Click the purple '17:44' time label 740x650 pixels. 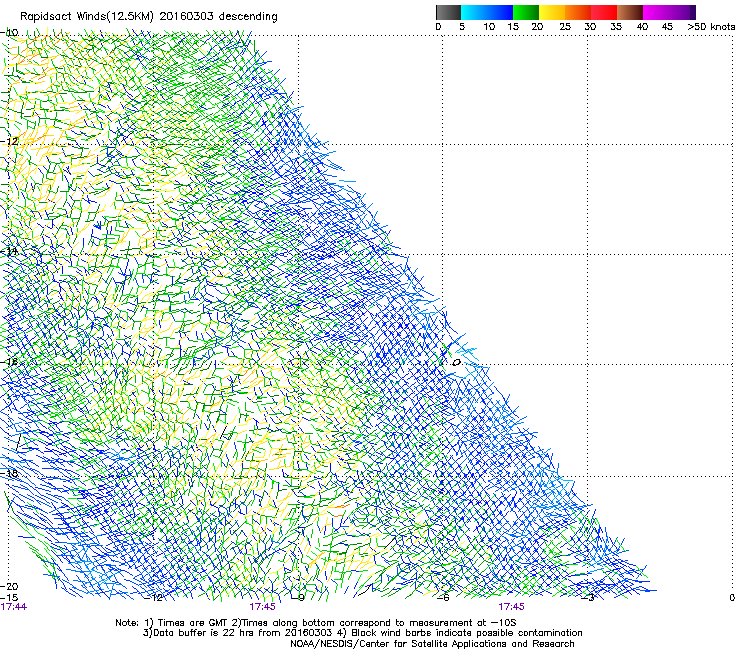coord(14,607)
